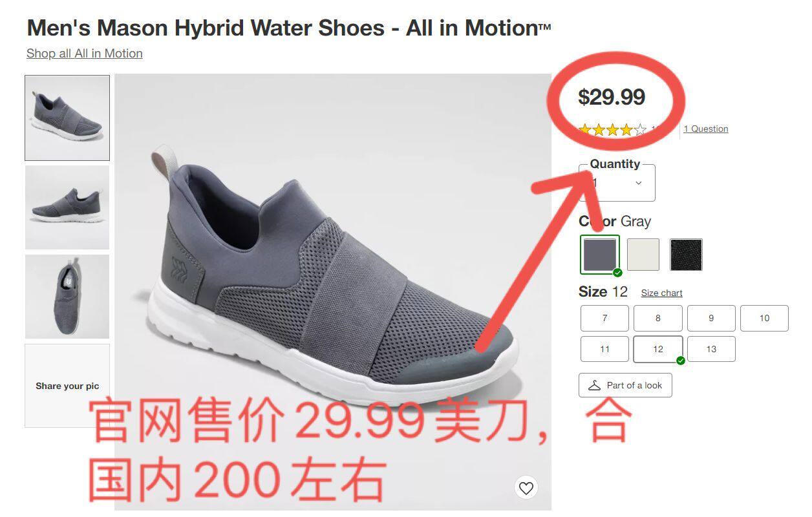The height and width of the screenshot is (517, 812).
Task: Choose size 13
Action: click(x=711, y=349)
